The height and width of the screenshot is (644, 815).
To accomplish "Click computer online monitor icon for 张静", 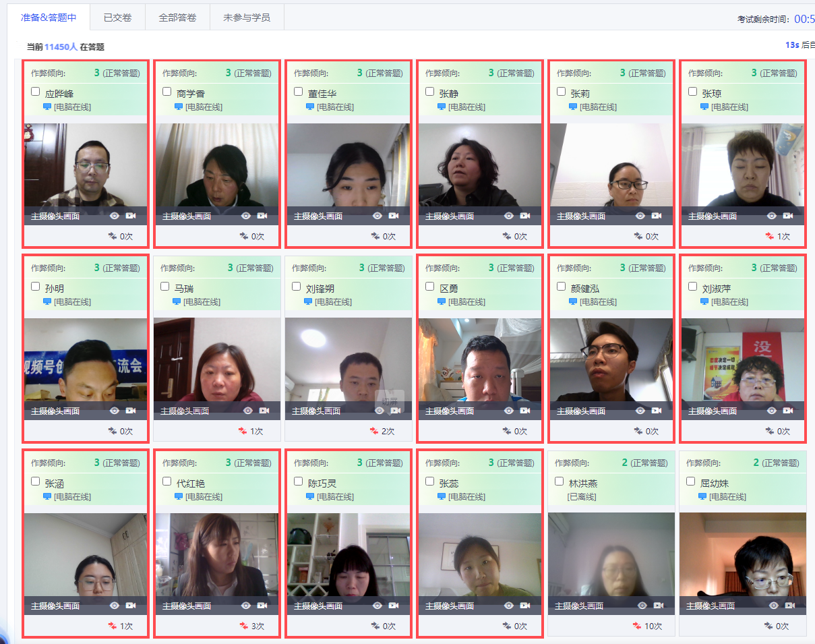I will (x=442, y=107).
